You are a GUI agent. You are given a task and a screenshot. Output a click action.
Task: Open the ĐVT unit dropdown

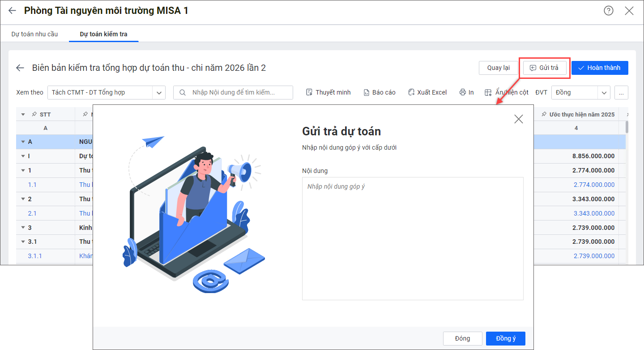pos(604,92)
